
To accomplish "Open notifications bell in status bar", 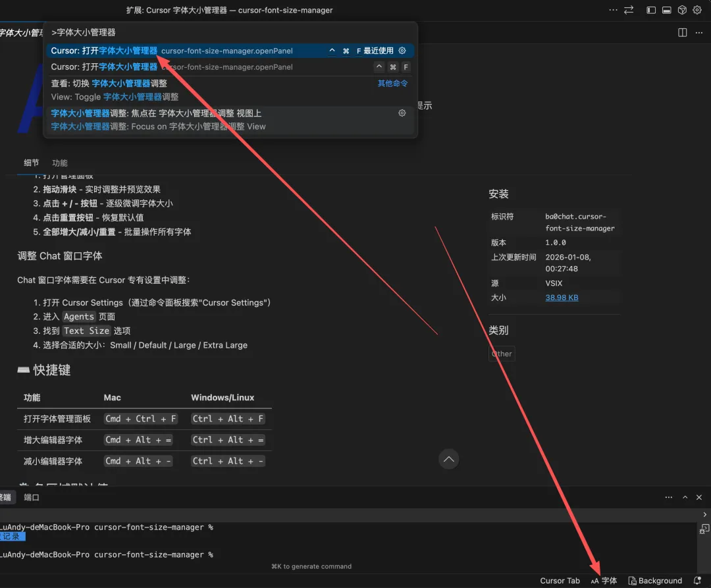I will click(697, 581).
